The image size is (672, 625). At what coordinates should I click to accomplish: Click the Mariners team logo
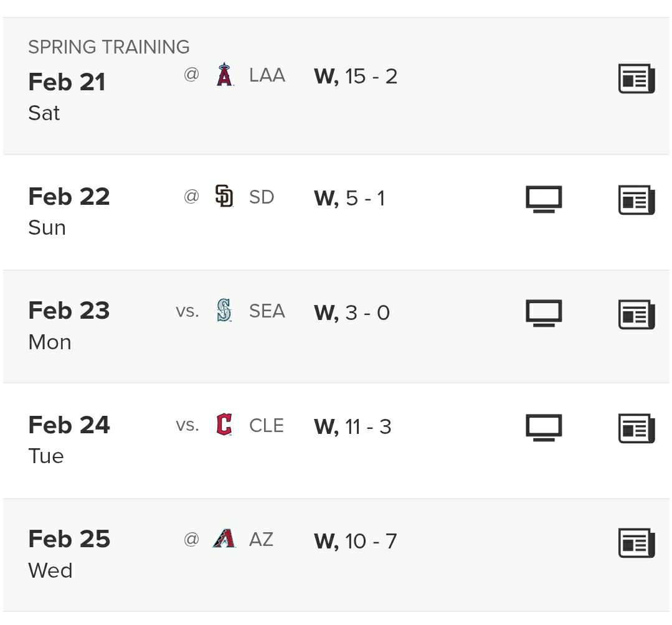pyautogui.click(x=224, y=311)
